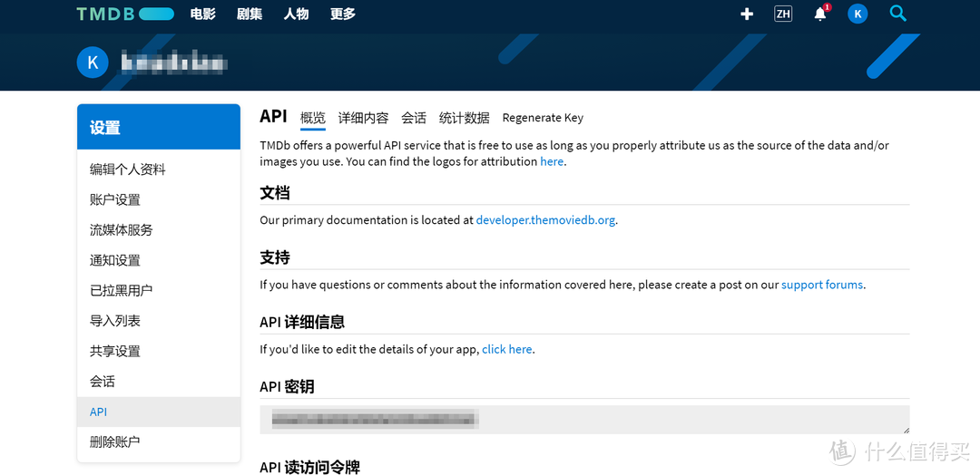Image resolution: width=980 pixels, height=475 pixels.
Task: Select API in the settings sidebar
Action: 159,412
